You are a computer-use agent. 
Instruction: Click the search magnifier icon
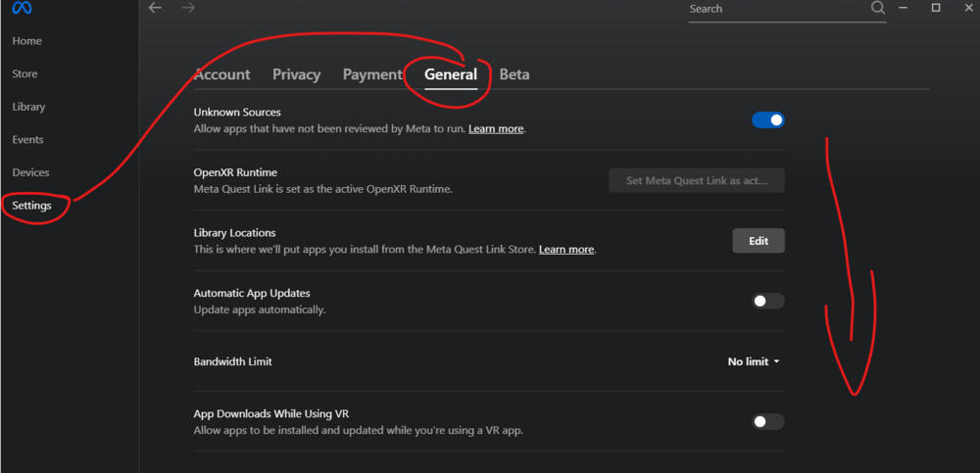tap(878, 8)
